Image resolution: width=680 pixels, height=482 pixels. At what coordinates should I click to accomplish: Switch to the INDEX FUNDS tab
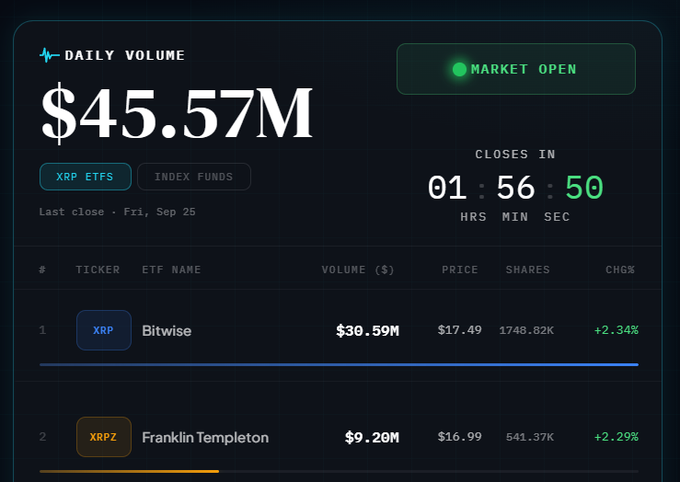click(194, 177)
